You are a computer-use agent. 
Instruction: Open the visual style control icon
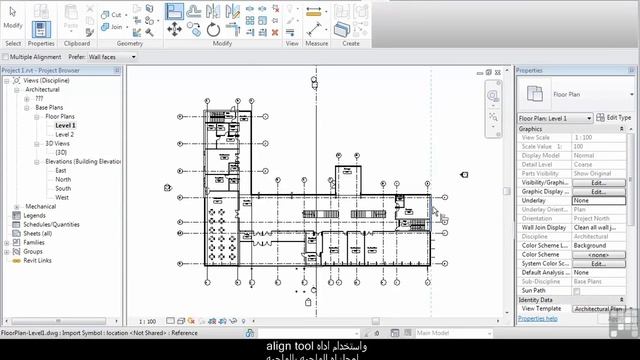click(181, 321)
